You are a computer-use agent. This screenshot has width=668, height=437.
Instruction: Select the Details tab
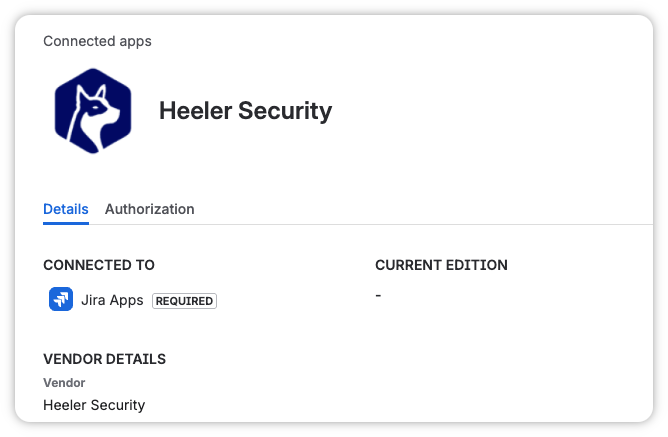[x=66, y=209]
